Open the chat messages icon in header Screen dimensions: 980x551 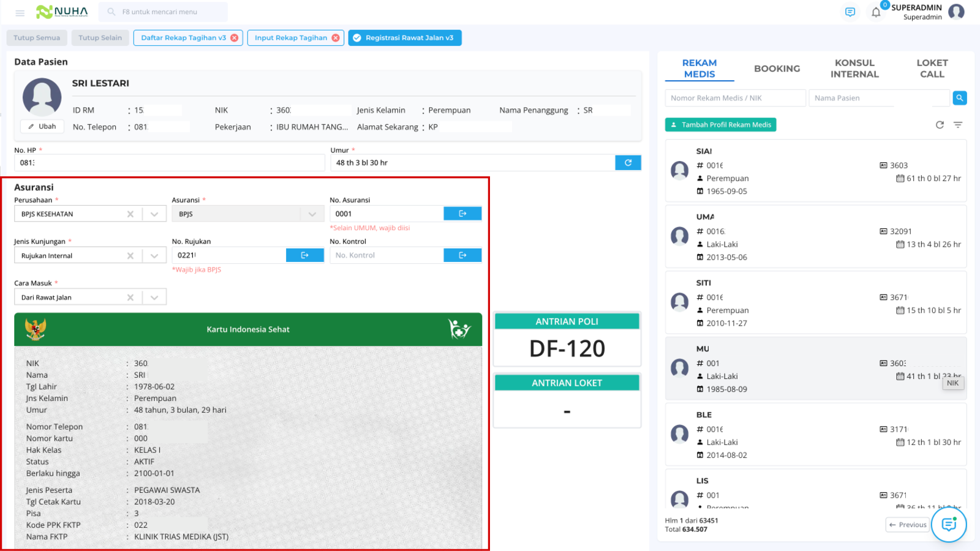(850, 12)
